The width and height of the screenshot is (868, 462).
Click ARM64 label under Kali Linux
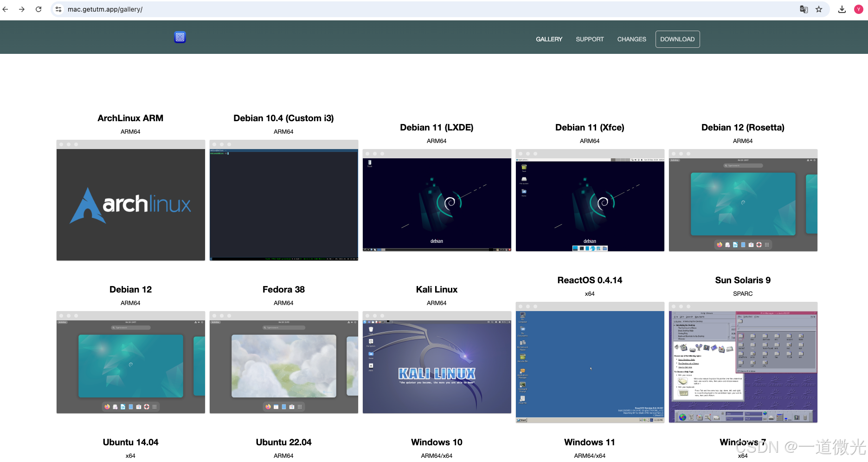point(437,303)
